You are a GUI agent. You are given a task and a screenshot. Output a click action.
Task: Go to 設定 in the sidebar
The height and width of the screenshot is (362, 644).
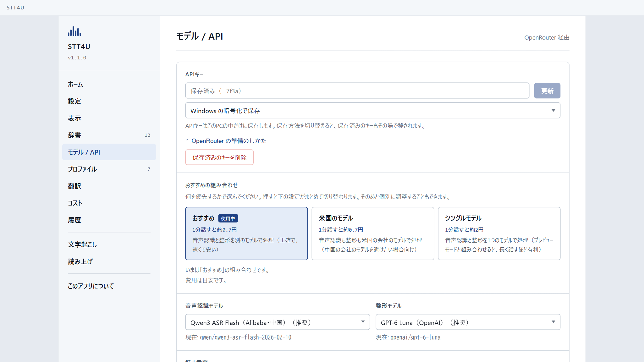[x=109, y=101]
